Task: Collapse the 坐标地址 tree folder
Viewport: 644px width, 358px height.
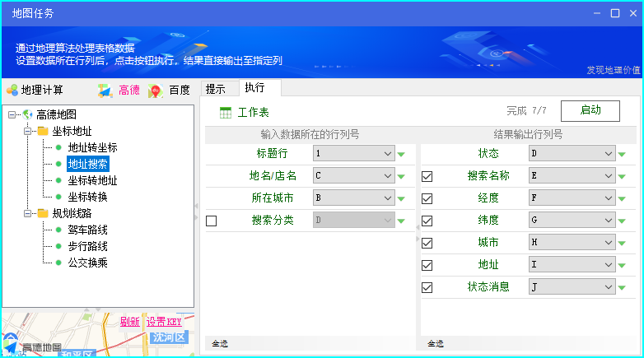Action: point(27,132)
